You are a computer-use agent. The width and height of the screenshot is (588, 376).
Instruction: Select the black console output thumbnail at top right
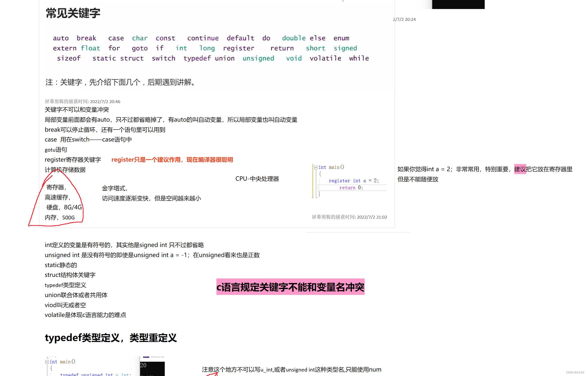pos(458,5)
